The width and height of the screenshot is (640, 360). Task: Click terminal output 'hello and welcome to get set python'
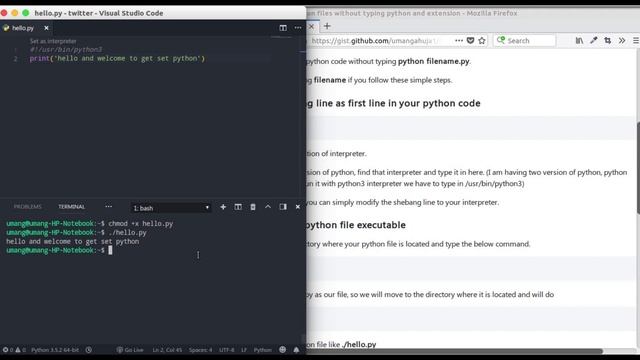73,241
